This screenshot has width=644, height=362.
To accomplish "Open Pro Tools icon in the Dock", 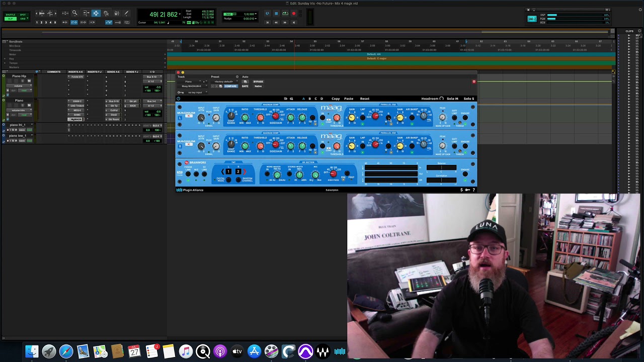I will coord(305,351).
